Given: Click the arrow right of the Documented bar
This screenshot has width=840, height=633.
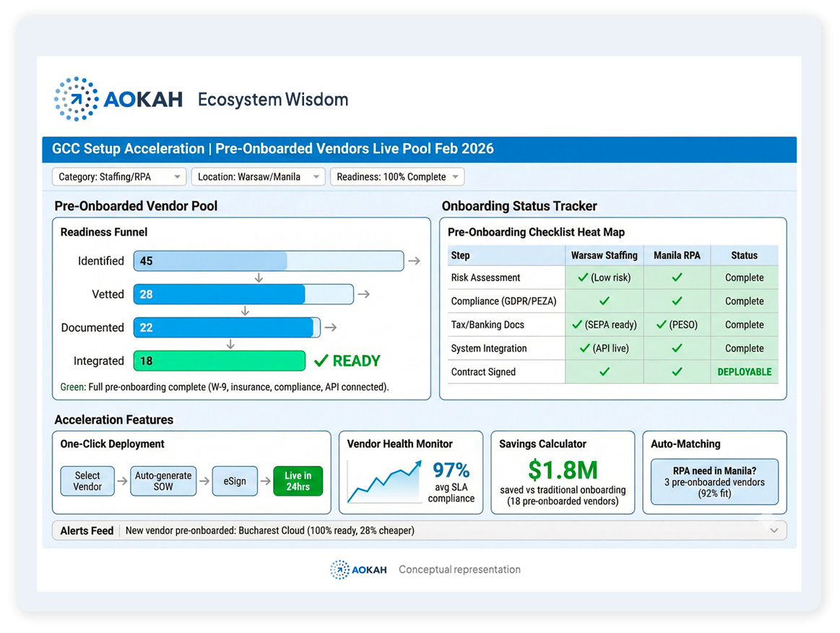Looking at the screenshot, I should pyautogui.click(x=331, y=327).
